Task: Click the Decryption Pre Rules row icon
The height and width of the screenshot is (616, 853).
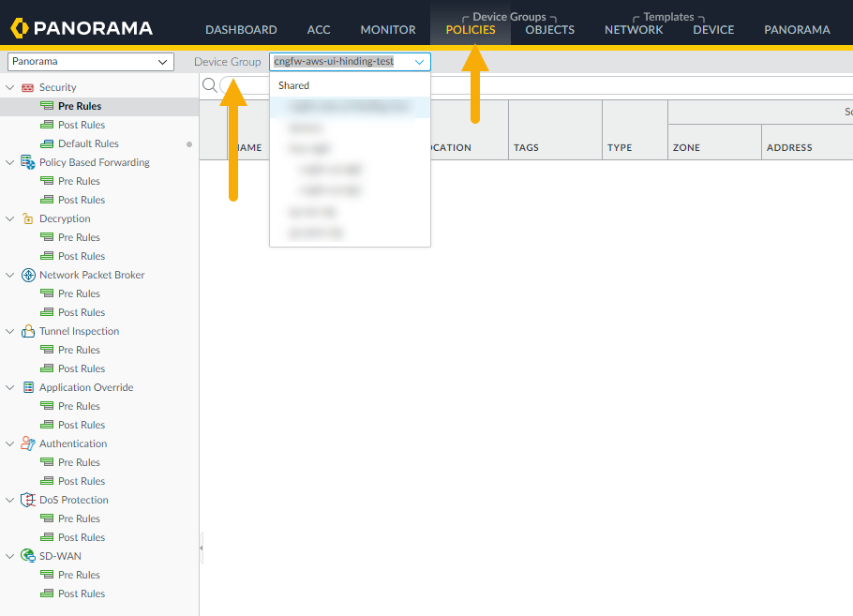Action: [x=47, y=237]
